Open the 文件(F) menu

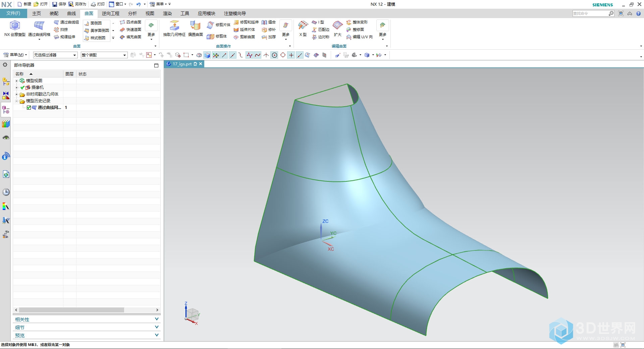(13, 13)
